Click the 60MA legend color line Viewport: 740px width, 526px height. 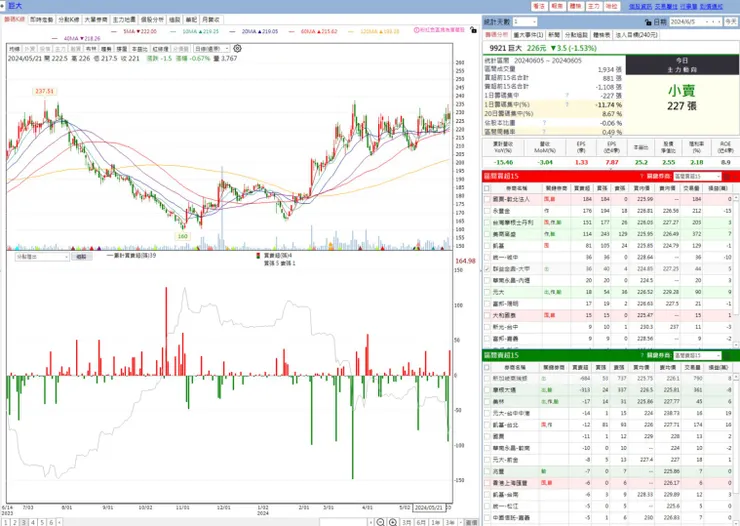292,31
